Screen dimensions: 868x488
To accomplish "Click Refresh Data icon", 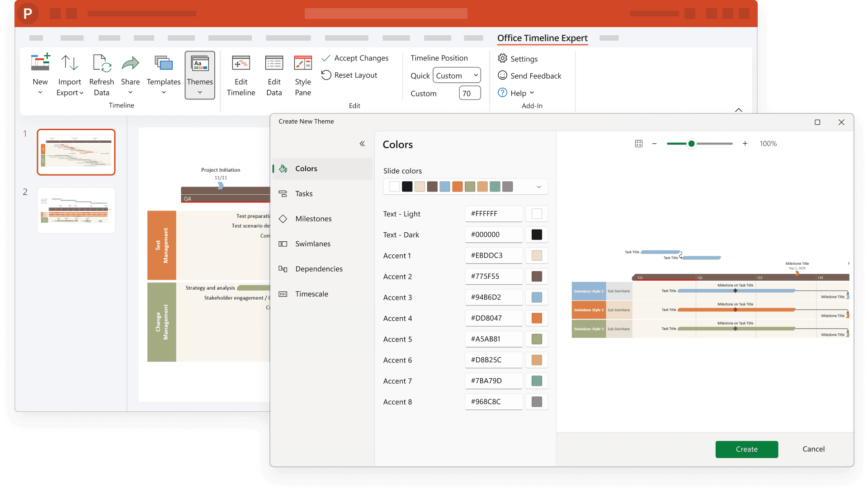I will [102, 63].
